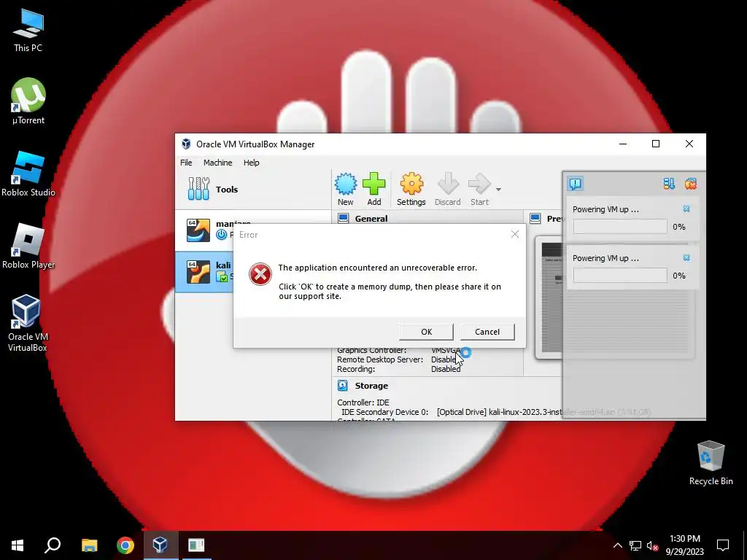Select the Tools entry in VirtualBox
This screenshot has width=747, height=560.
253,190
